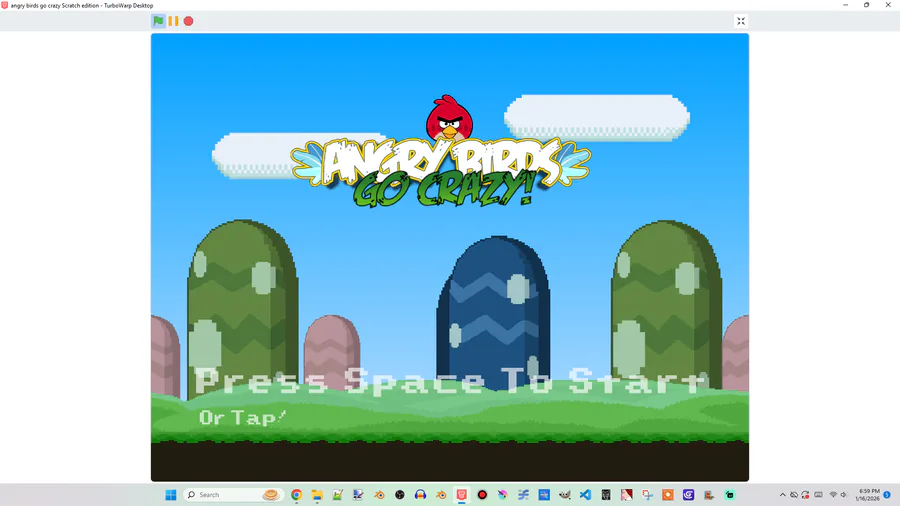Open Google Chrome from the taskbar
The height and width of the screenshot is (506, 900).
coord(296,495)
